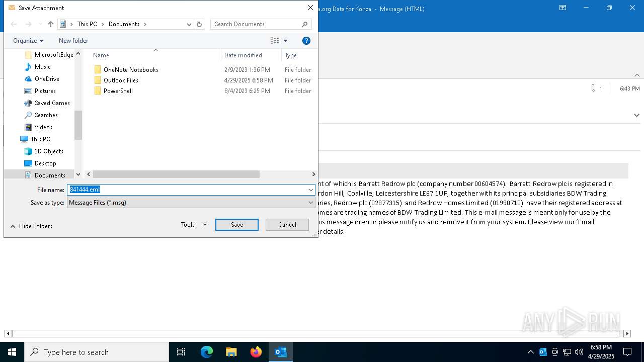
Task: Open the notifications action center
Action: [x=627, y=352]
